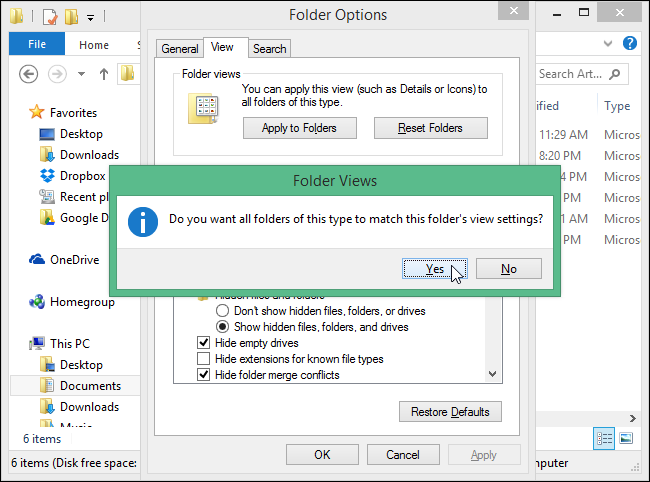This screenshot has height=482, width=650.
Task: Click Apply to Folders button
Action: pos(299,128)
